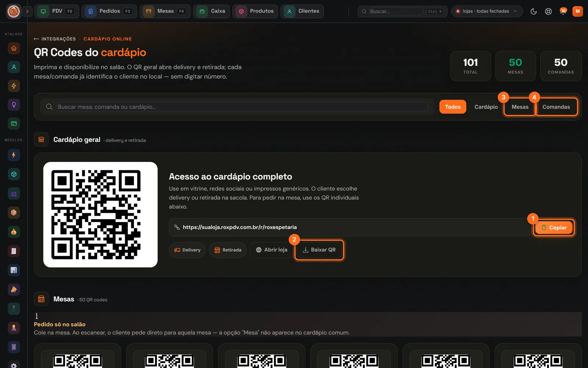
Task: Open the PDV tab
Action: point(57,11)
